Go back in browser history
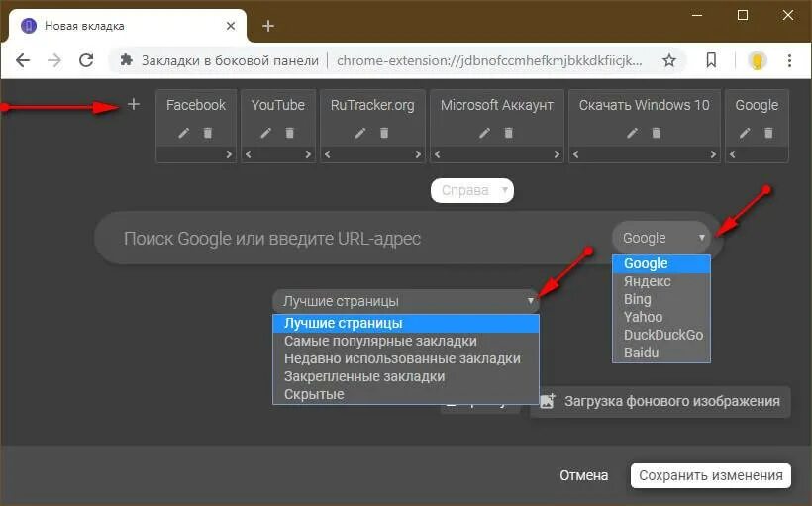 click(x=23, y=60)
